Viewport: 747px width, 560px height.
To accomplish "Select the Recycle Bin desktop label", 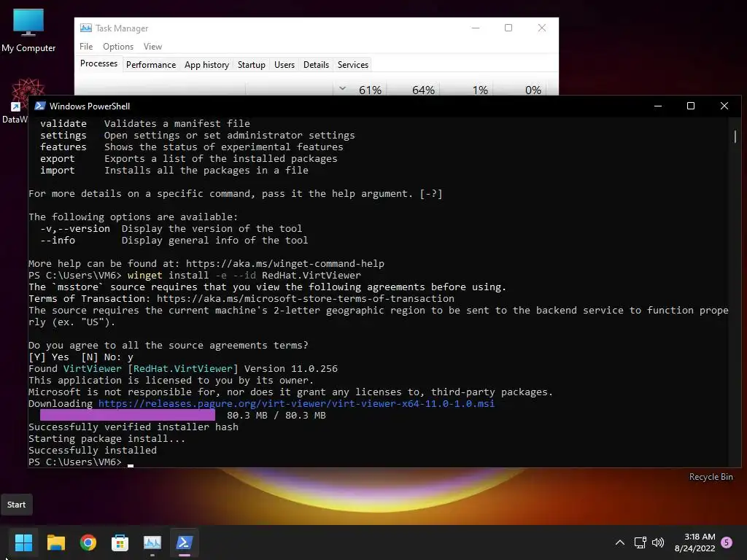I will pyautogui.click(x=711, y=477).
